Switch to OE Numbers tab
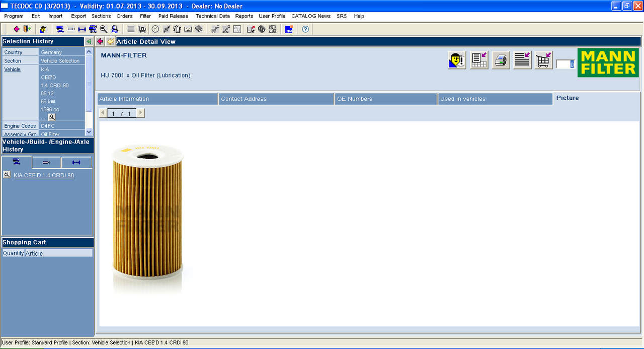The height and width of the screenshot is (349, 644). pos(386,99)
